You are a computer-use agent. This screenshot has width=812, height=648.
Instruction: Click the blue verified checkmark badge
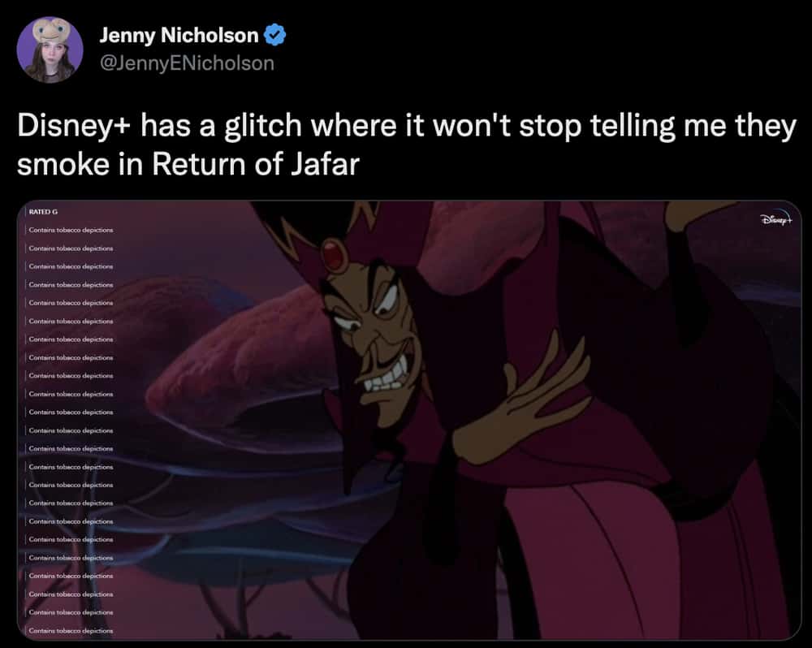tap(275, 35)
